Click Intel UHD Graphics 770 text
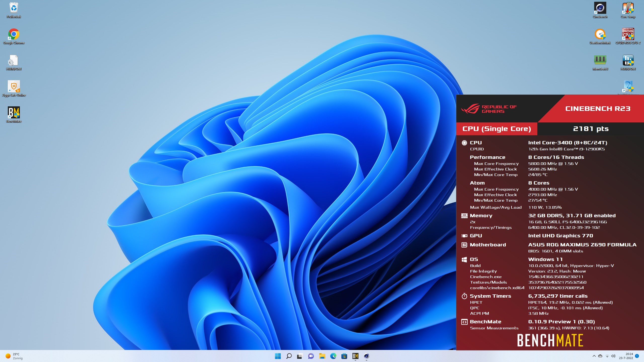Screen dimensions: 644x362 point(560,236)
